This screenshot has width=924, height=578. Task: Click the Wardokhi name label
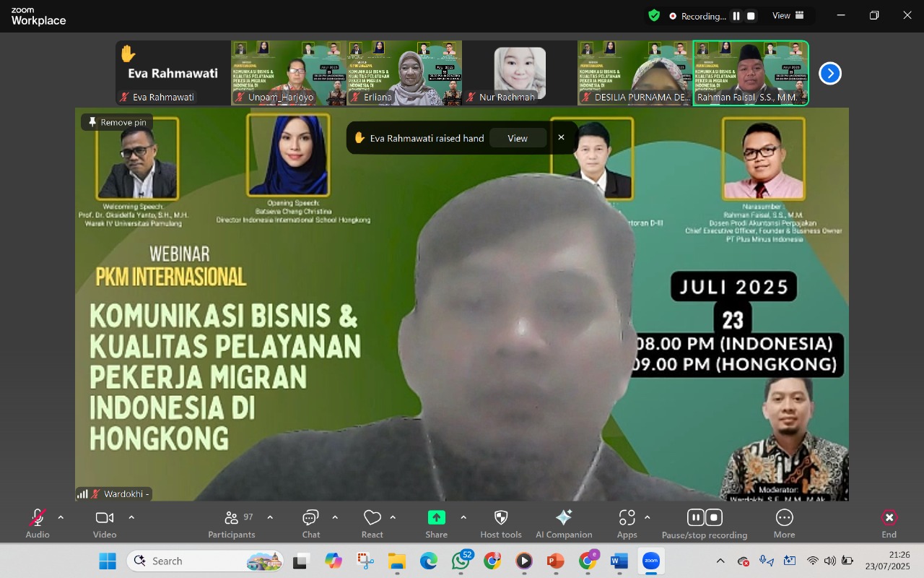(x=126, y=494)
